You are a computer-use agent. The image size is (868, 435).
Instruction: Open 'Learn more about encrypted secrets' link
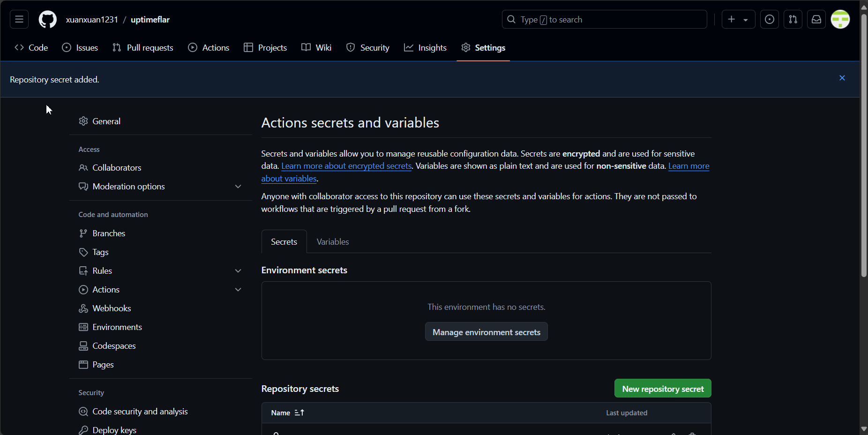coord(346,166)
